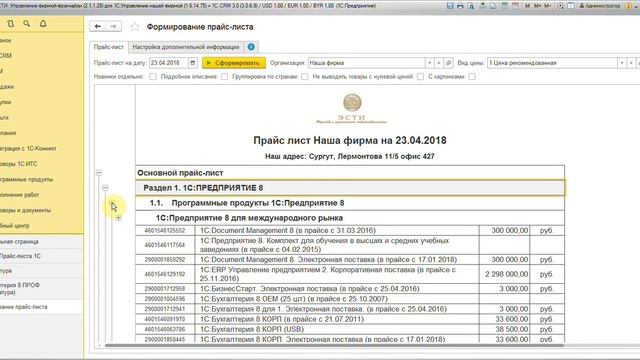
Task: Select the Раздел 1. 1С:ПРЕДПРИЯТИЕ 8 row
Action: [350, 188]
